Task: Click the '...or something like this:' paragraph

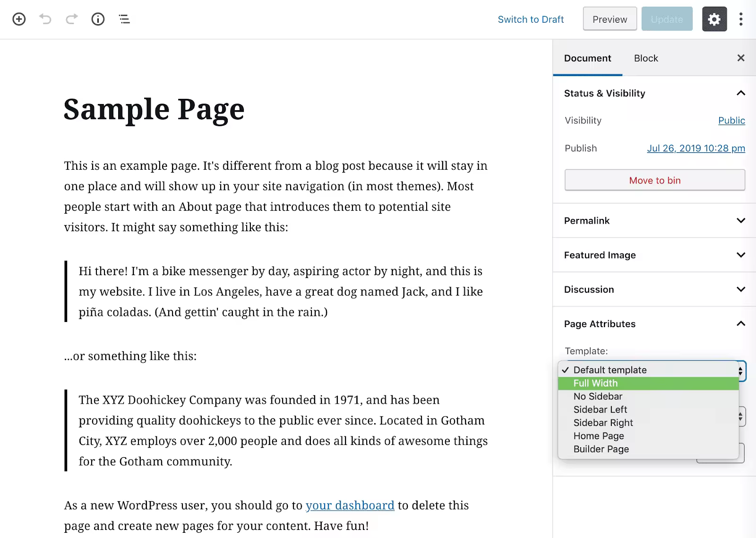Action: 130,356
